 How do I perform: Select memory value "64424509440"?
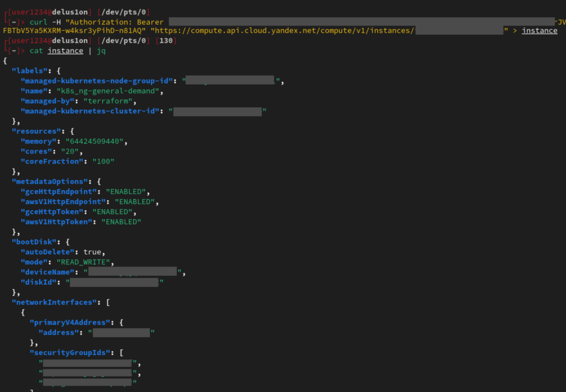pos(94,142)
